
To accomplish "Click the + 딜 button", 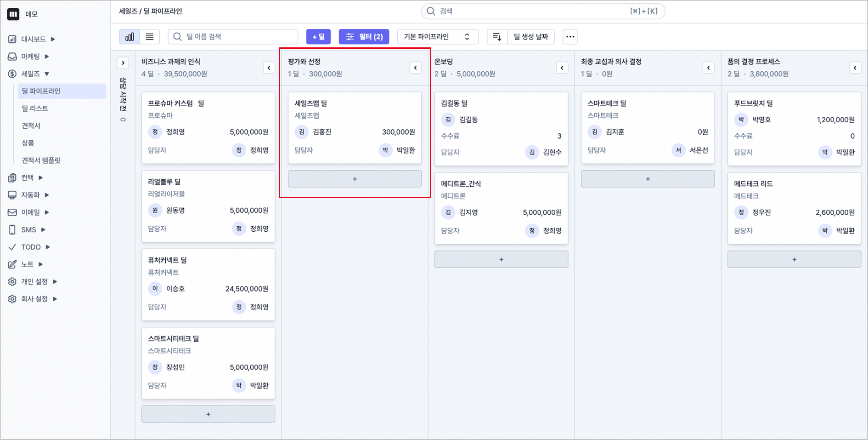I will click(318, 37).
